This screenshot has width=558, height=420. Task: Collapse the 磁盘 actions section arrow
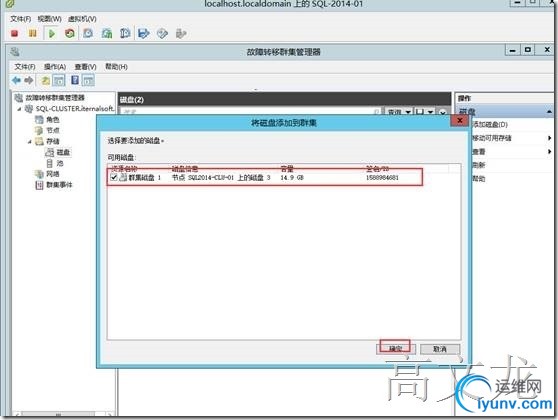pyautogui.click(x=549, y=112)
